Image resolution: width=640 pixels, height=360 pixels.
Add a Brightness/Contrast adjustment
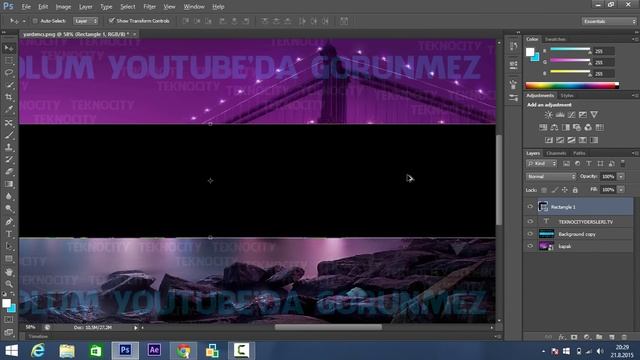coord(548,115)
